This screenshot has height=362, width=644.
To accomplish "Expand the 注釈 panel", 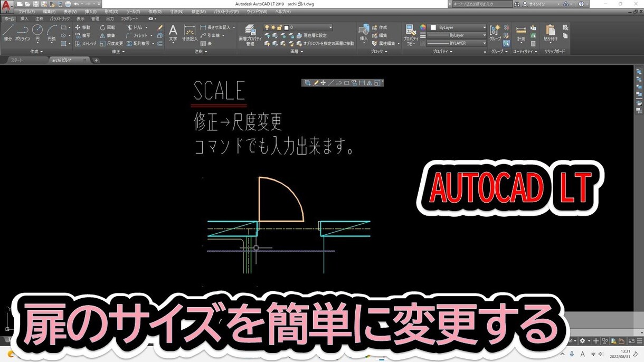I will pos(200,52).
